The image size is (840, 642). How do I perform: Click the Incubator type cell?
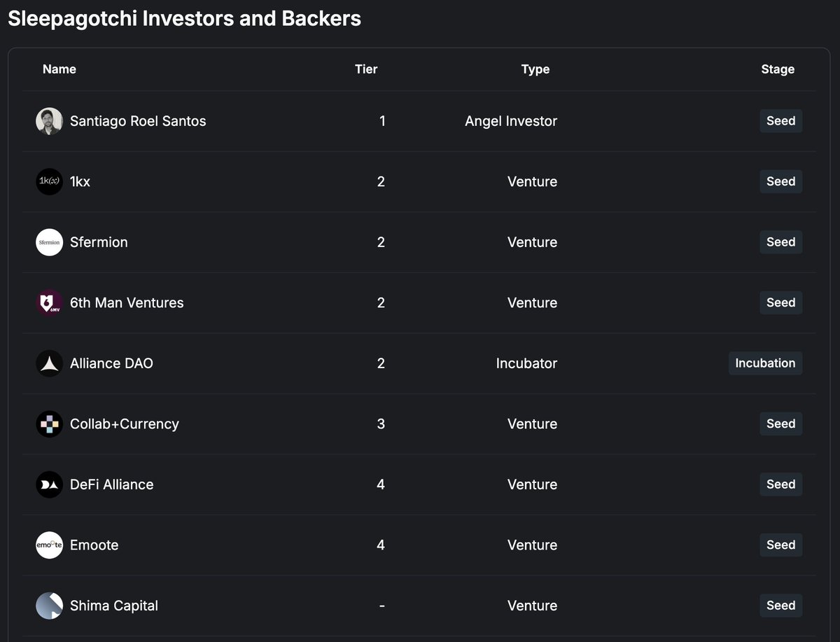pos(526,363)
